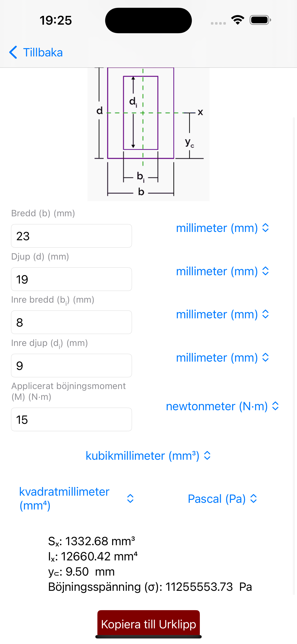Open unit picker for Inre bredd
297x644 pixels.
[x=222, y=314]
